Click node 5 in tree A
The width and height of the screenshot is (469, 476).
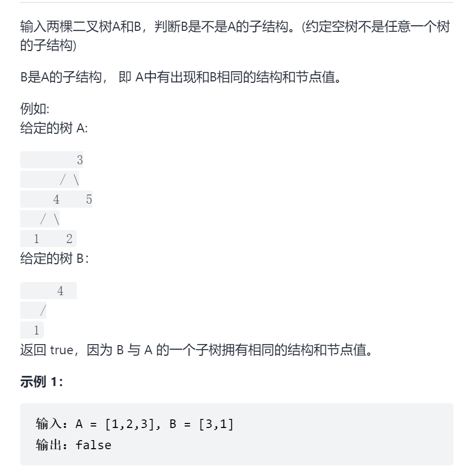[x=89, y=199]
